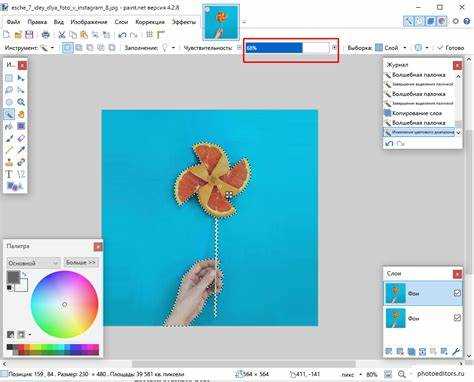Set selection mode to Intersect
474x382 pixels.
(x=101, y=48)
